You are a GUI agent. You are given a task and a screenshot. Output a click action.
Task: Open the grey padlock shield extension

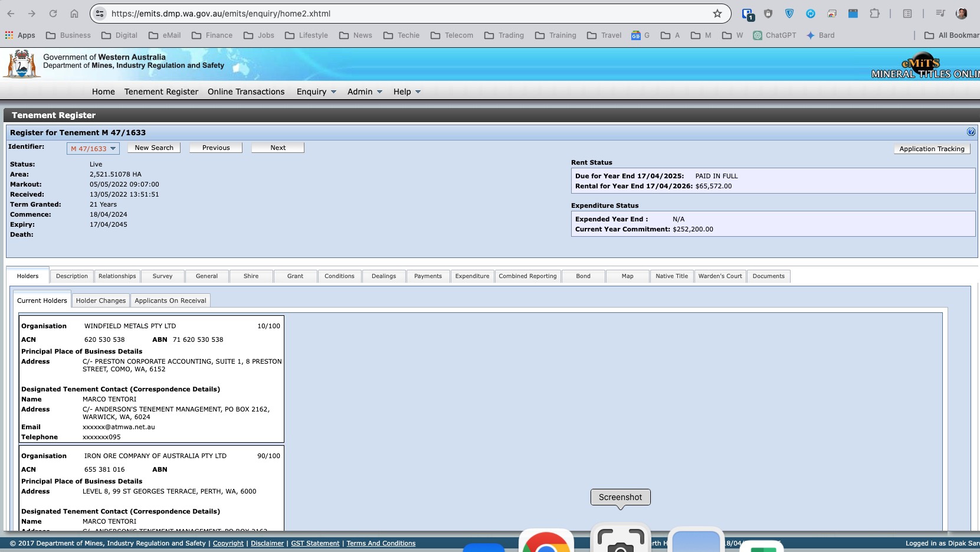coord(768,14)
